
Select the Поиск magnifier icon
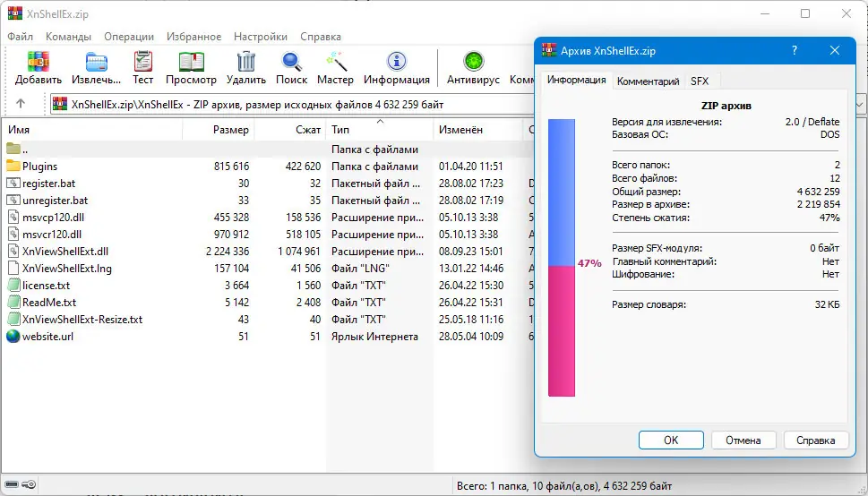click(x=291, y=62)
